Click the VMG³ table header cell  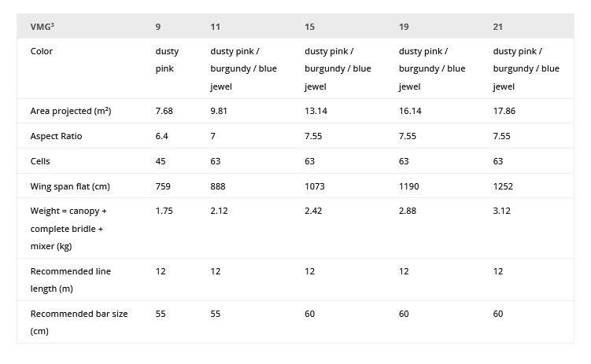point(42,27)
